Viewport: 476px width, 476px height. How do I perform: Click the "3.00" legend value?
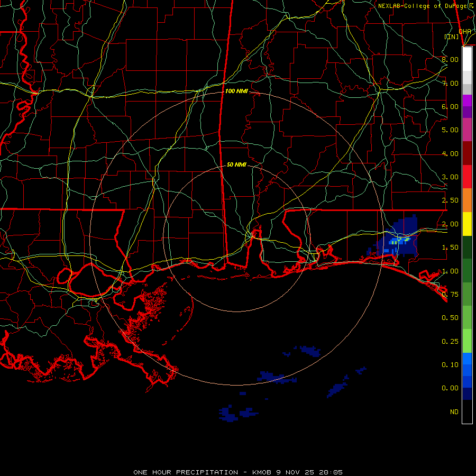pos(450,177)
